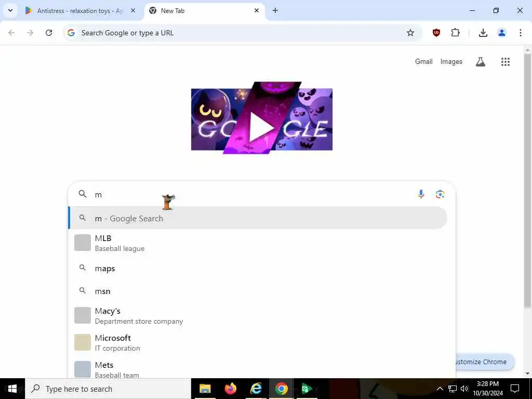The height and width of the screenshot is (399, 532).
Task: Open the Chrome profile avatar
Action: [x=501, y=33]
